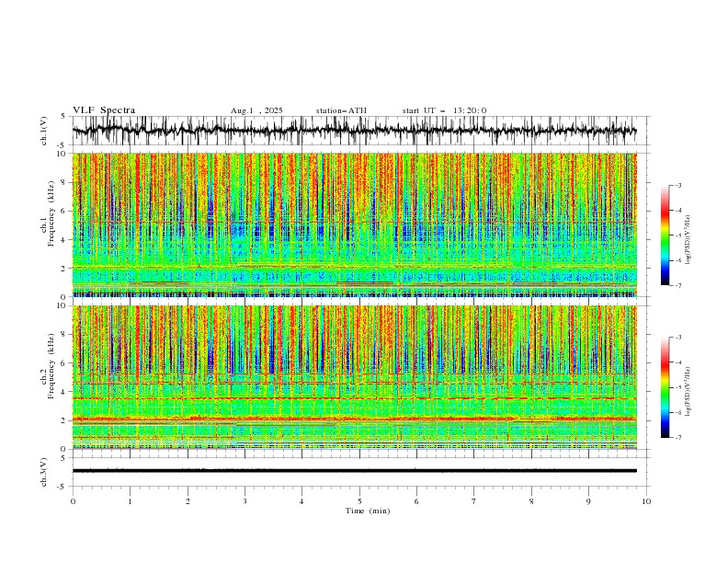
Task: Click the "start UT = 13:20:0" text
Action: pyautogui.click(x=444, y=110)
